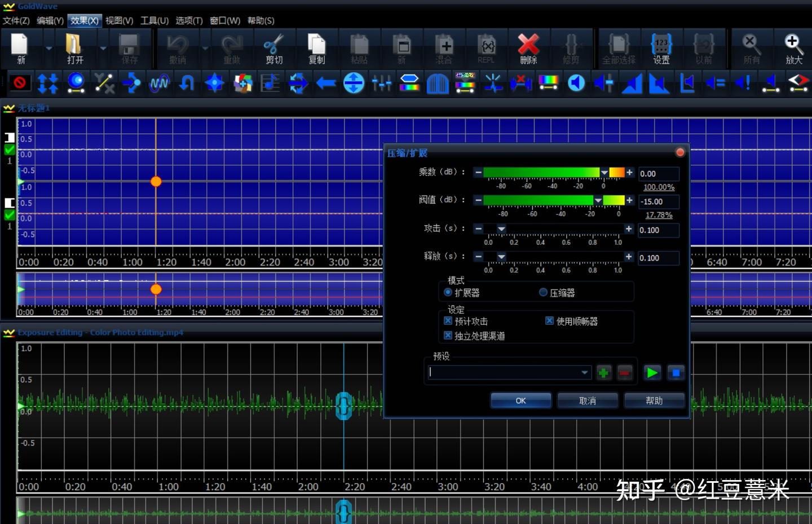Screen dimensions: 812x524
Task: Toggle the 独立处理渠道 checkbox
Action: pos(448,336)
